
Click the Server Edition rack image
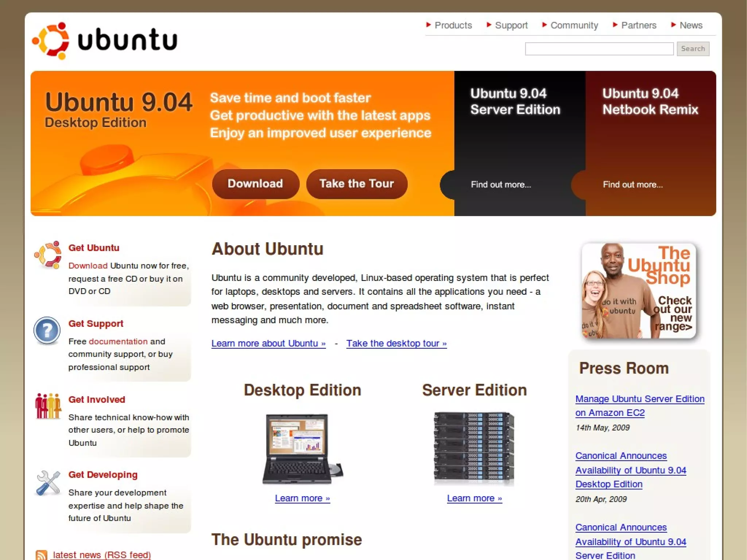[474, 449]
